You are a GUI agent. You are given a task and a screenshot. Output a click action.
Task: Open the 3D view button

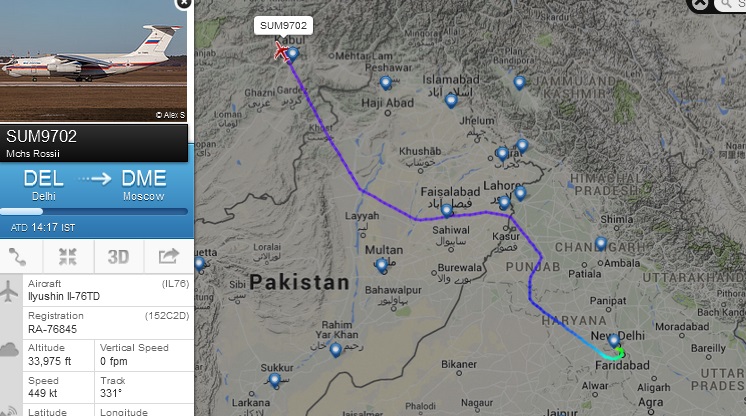click(x=118, y=257)
